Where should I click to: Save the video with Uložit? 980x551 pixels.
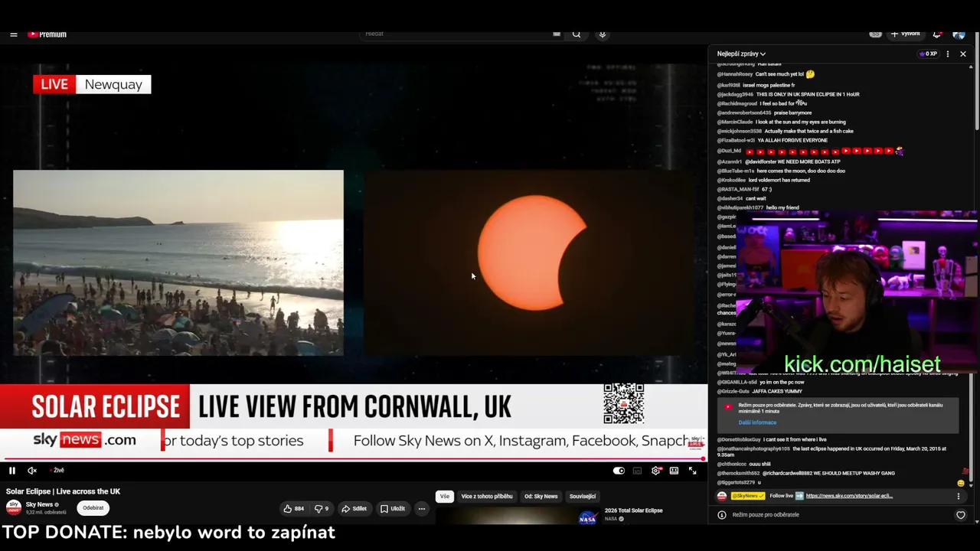[393, 509]
